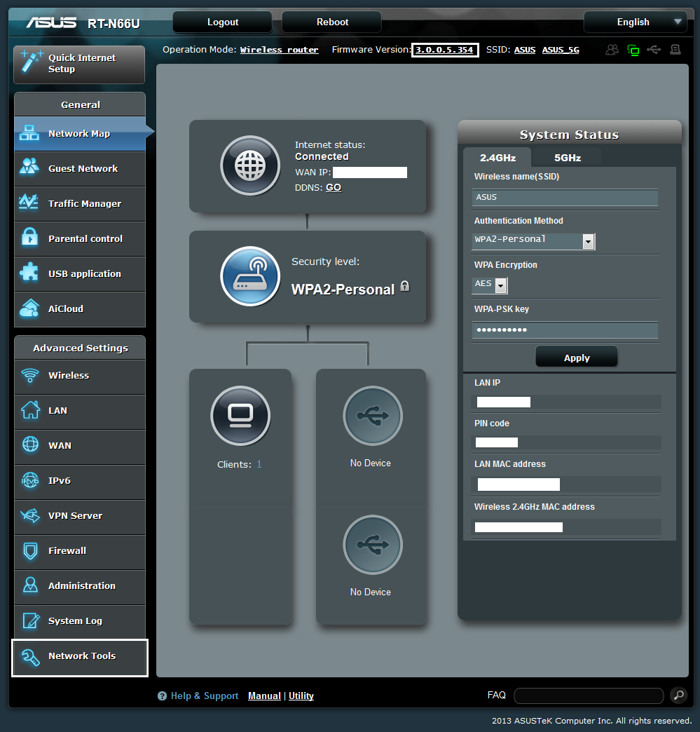This screenshot has height=732, width=700.
Task: Click the WPA-PSK key password field
Action: click(565, 330)
